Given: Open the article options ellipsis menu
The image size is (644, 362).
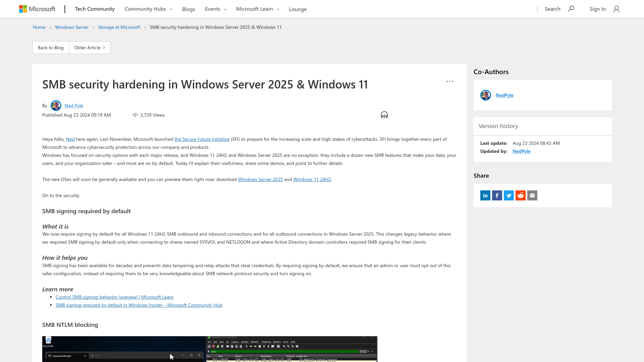Looking at the screenshot, I should pyautogui.click(x=450, y=81).
